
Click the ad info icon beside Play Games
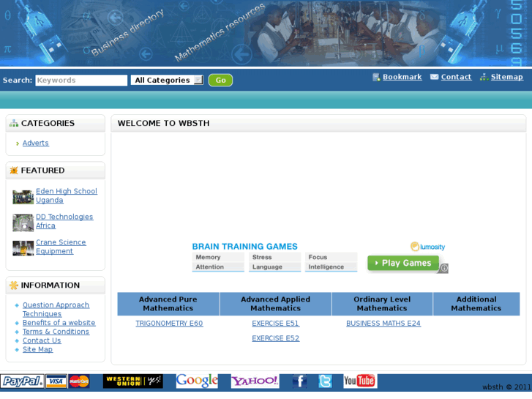tap(443, 268)
